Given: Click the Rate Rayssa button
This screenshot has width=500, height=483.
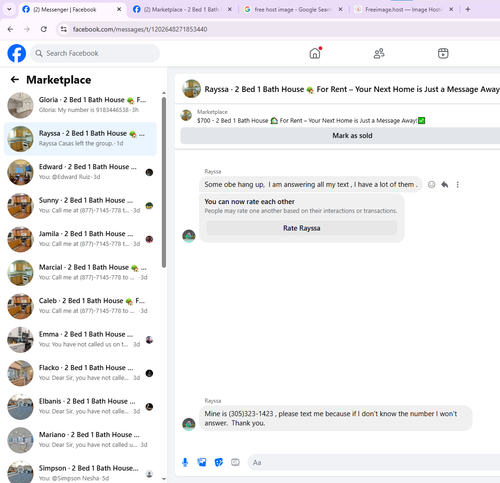Looking at the screenshot, I should 302,228.
